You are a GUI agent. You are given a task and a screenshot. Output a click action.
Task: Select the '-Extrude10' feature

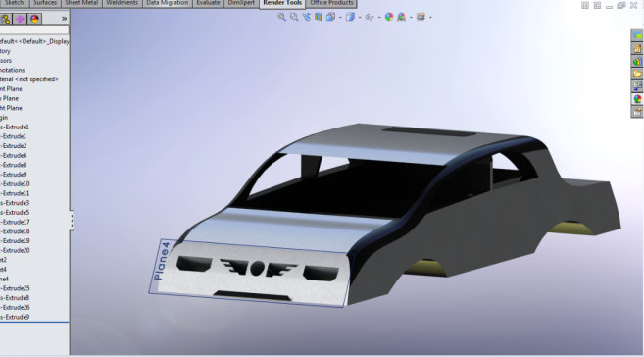[16, 183]
